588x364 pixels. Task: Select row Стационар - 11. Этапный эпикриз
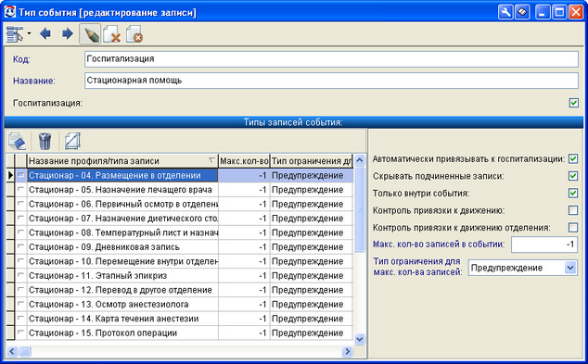pos(180,276)
